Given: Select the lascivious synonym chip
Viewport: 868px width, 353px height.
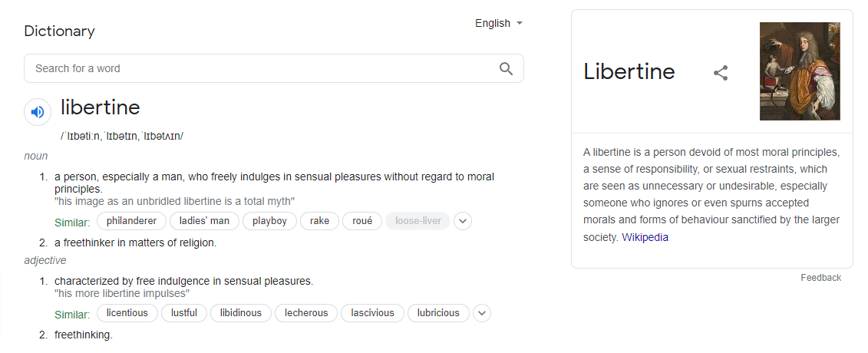Looking at the screenshot, I should [x=372, y=313].
